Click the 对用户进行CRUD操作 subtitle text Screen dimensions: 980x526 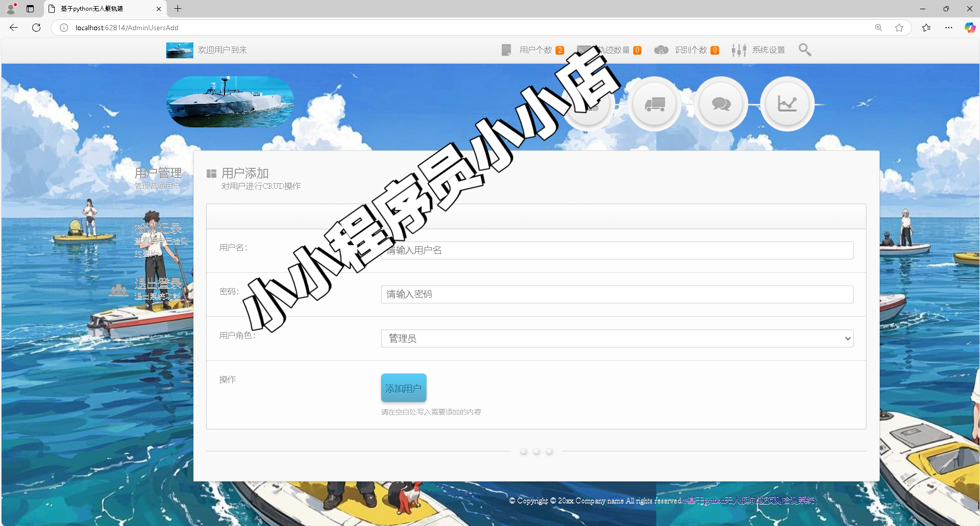click(x=261, y=186)
